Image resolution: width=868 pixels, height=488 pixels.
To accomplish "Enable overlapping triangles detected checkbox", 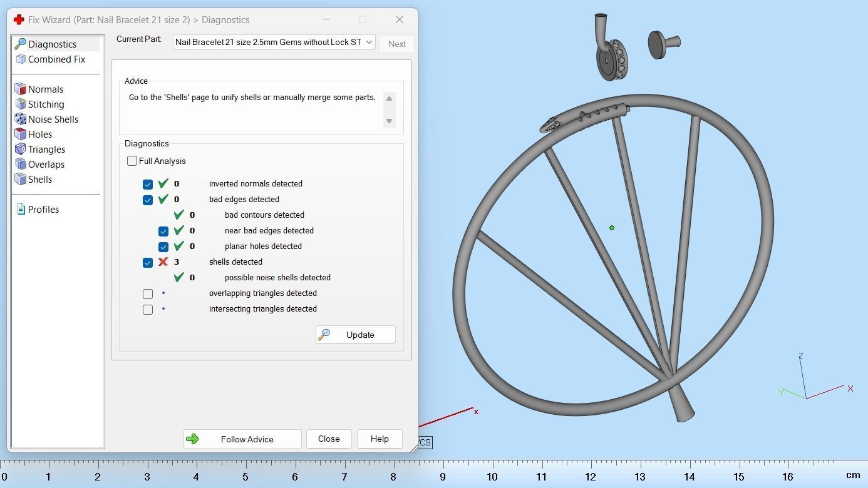I will tap(148, 293).
